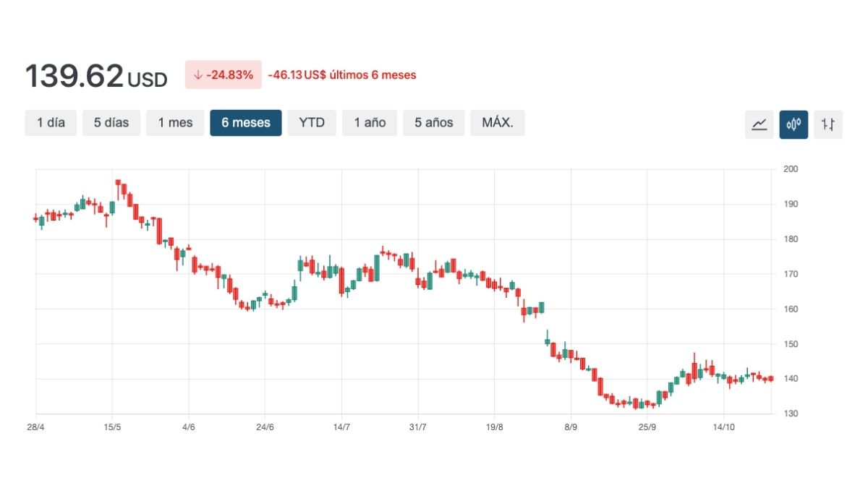The height and width of the screenshot is (488, 868).
Task: Click the 200 value on price axis
Action: tap(790, 169)
